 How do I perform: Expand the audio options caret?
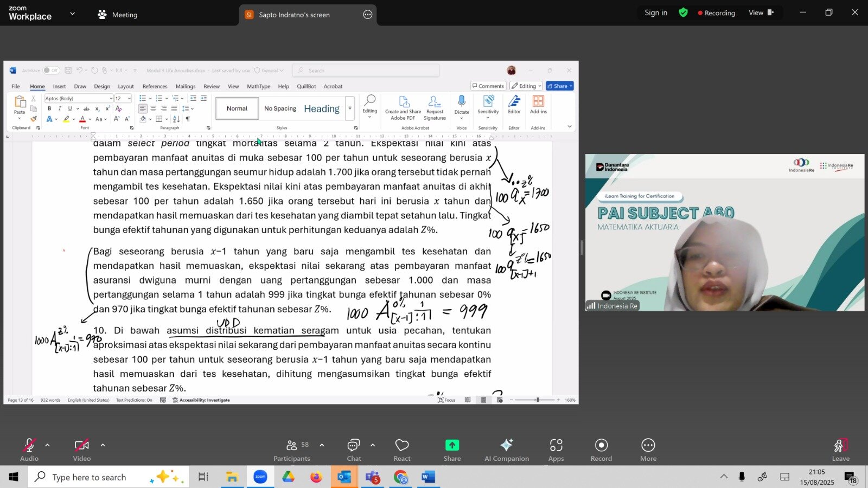(48, 445)
